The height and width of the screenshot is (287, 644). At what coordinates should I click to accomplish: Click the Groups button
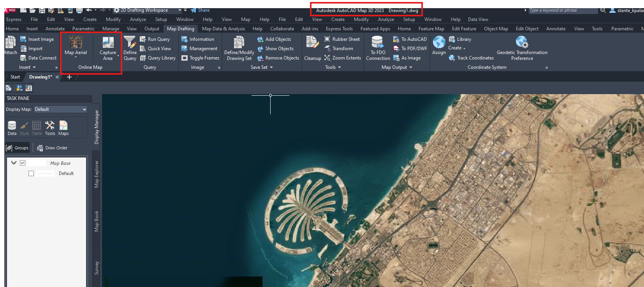18,148
